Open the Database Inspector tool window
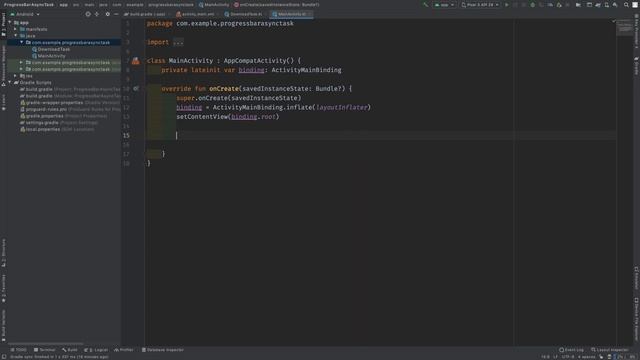This screenshot has width=640, height=360. tap(163, 350)
